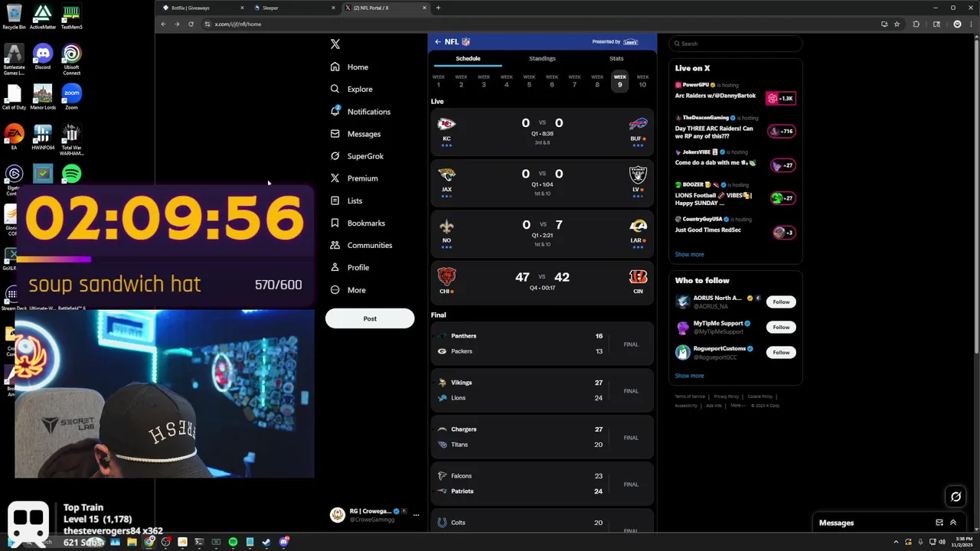Open Bookmarks in X sidebar
Viewport: 980px width, 551px height.
[358, 223]
